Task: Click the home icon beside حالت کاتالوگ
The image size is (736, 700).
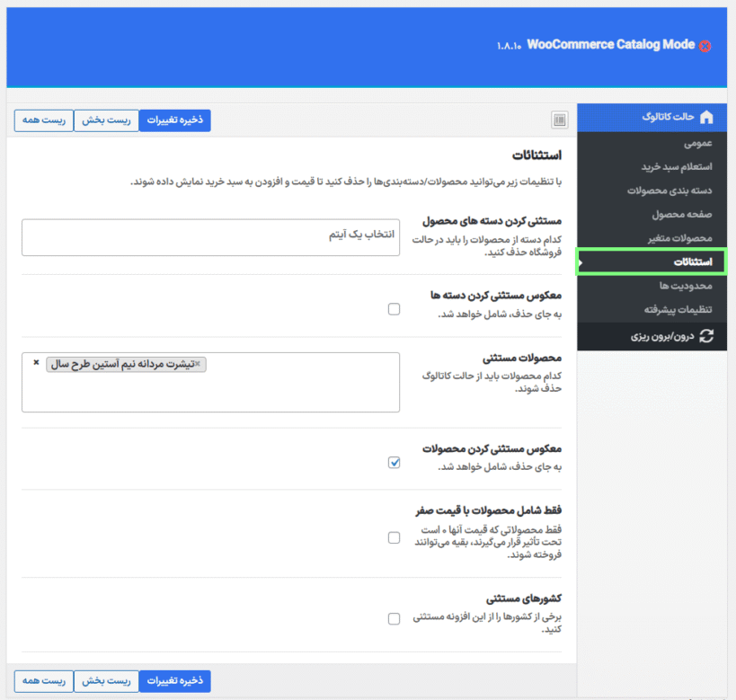Action: tap(706, 117)
